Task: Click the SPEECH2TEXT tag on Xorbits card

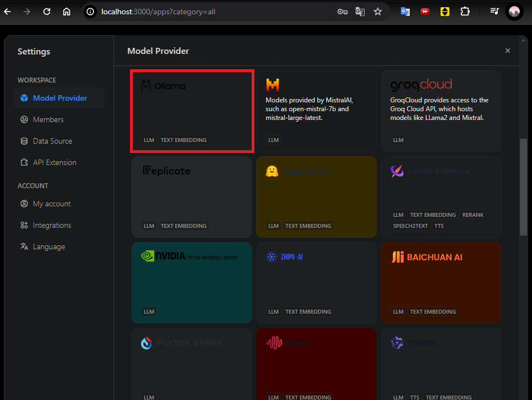Action: 410,226
